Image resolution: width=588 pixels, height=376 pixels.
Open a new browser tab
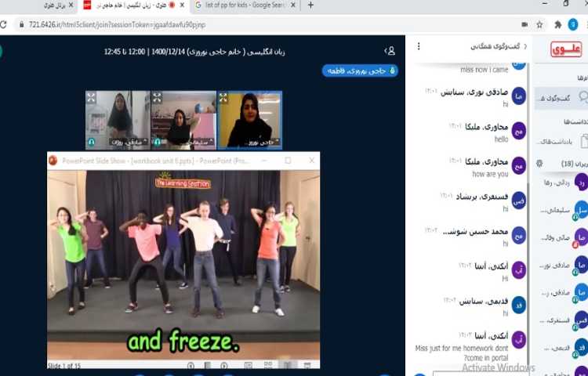pyautogui.click(x=310, y=5)
